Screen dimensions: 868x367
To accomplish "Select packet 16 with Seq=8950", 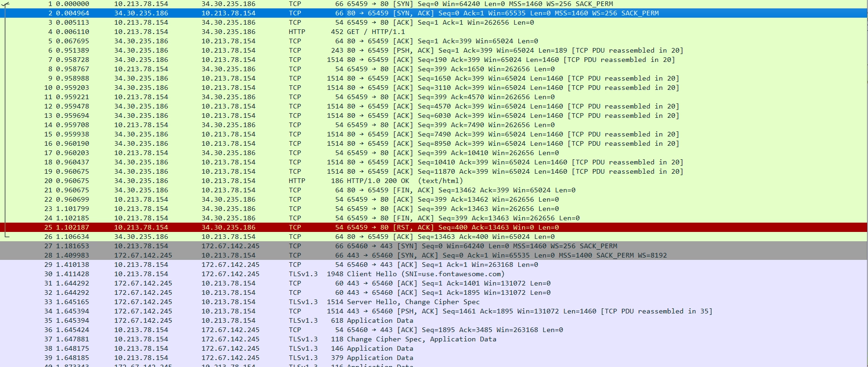I will pos(434,143).
